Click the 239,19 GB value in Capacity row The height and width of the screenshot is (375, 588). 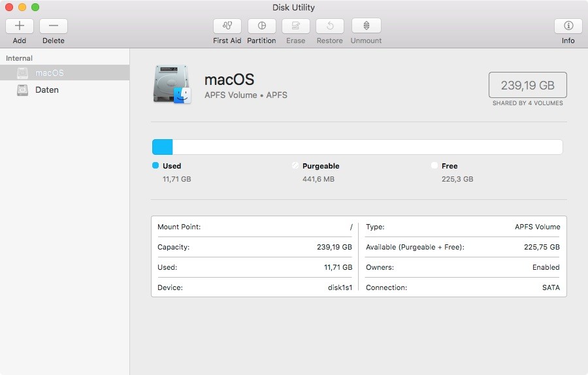click(335, 247)
